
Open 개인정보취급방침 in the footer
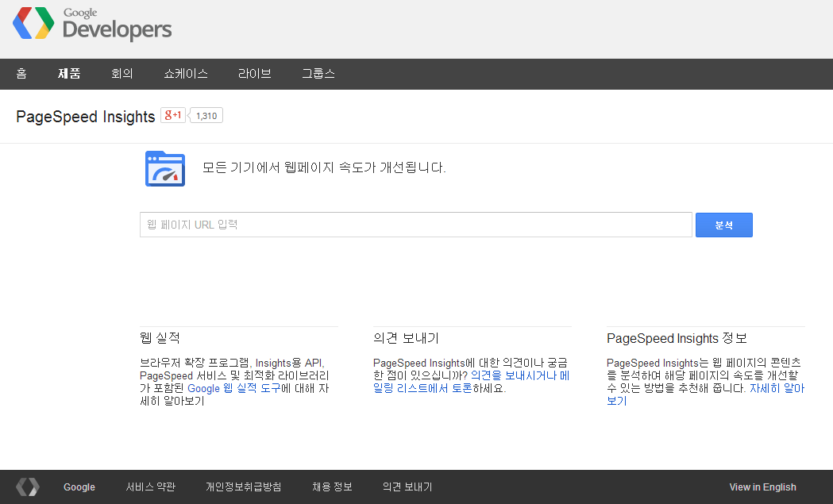pyautogui.click(x=243, y=487)
